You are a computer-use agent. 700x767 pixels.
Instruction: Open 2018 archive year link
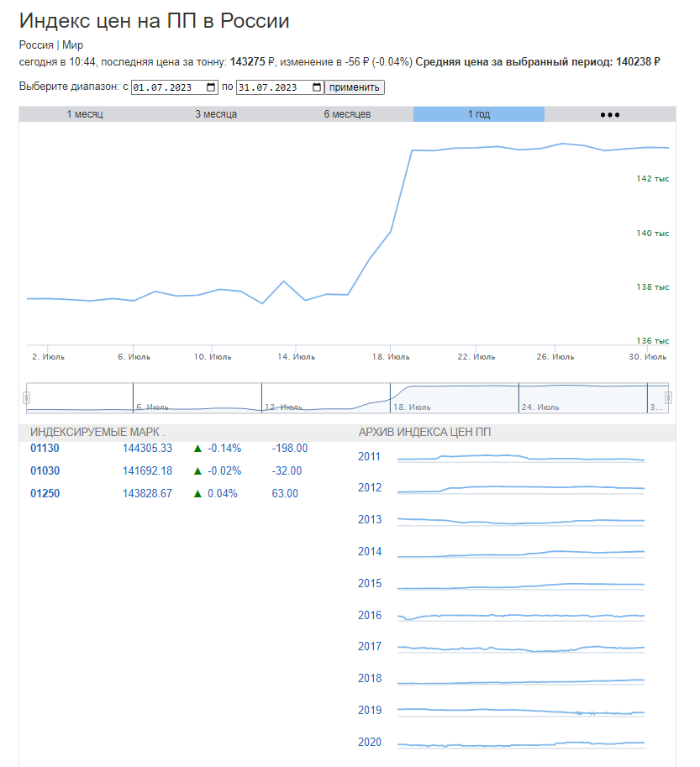(x=369, y=678)
